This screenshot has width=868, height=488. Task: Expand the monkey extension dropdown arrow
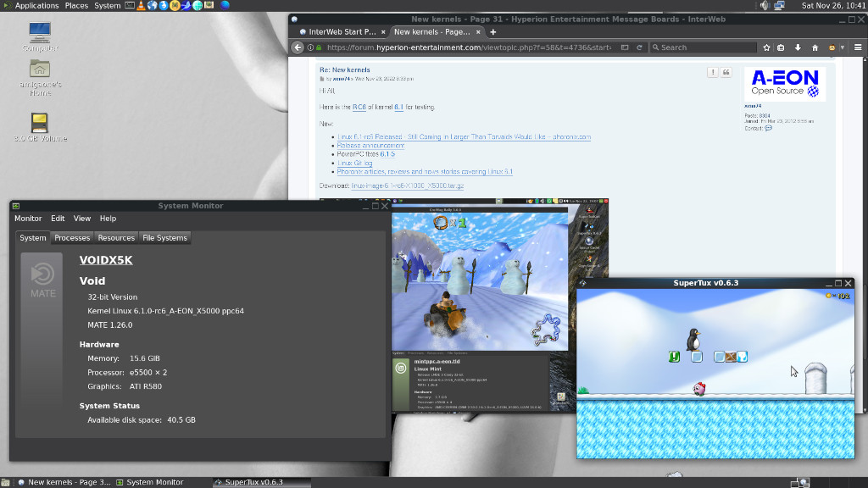(843, 47)
